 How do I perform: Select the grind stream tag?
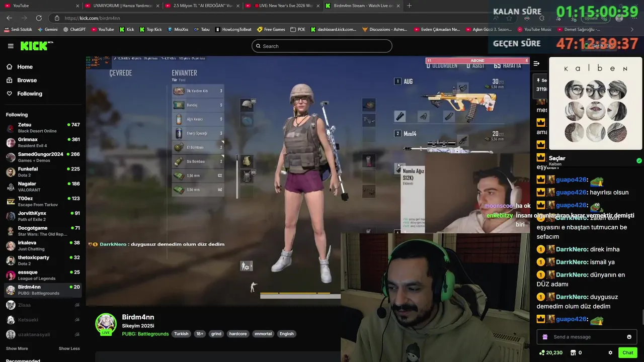(216, 334)
